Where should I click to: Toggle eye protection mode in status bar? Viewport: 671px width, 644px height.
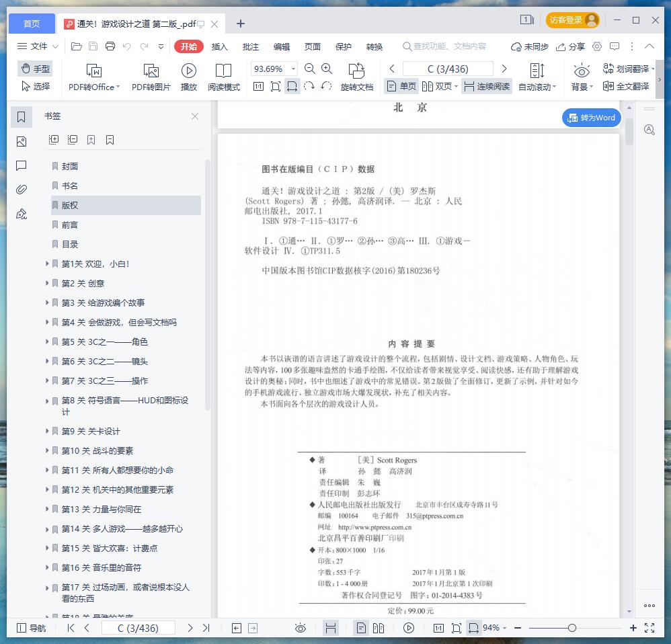pyautogui.click(x=301, y=628)
